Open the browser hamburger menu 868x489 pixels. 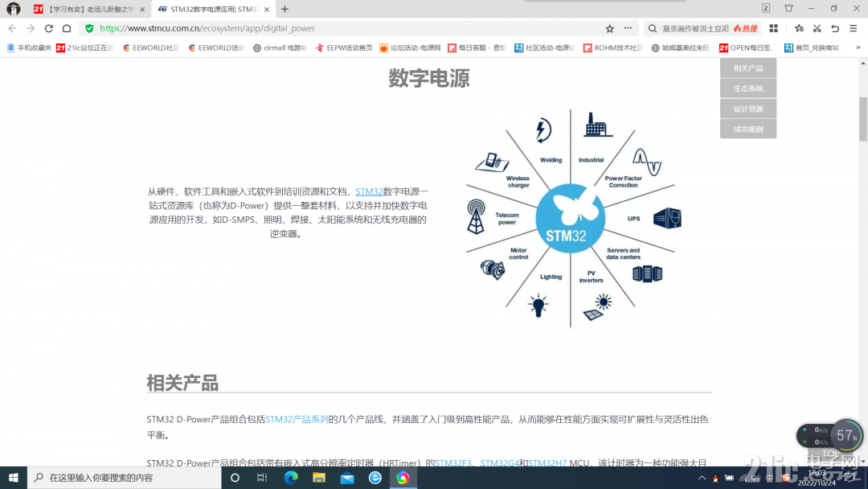pos(853,28)
